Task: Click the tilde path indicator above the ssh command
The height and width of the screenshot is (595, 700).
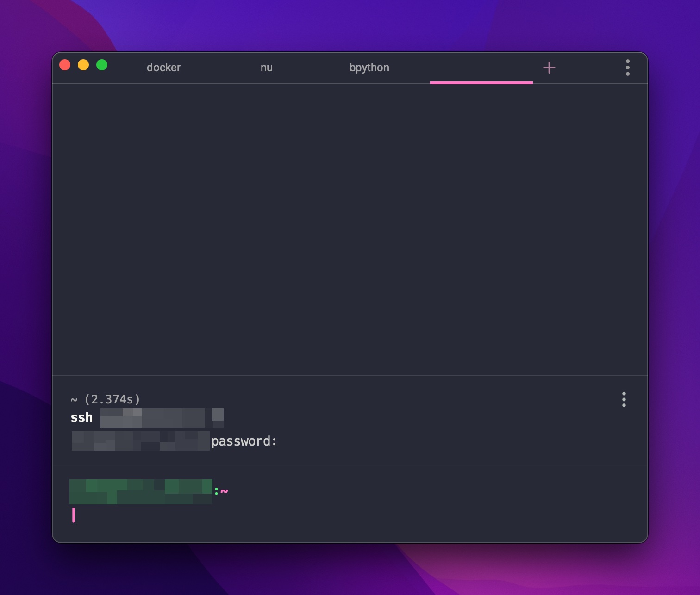Action: click(x=73, y=399)
